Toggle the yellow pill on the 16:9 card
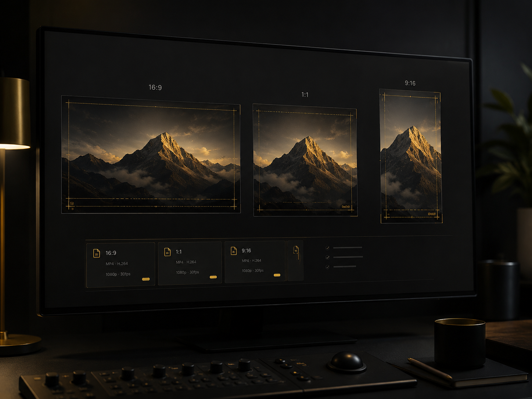The width and height of the screenshot is (532, 399). coord(146,279)
